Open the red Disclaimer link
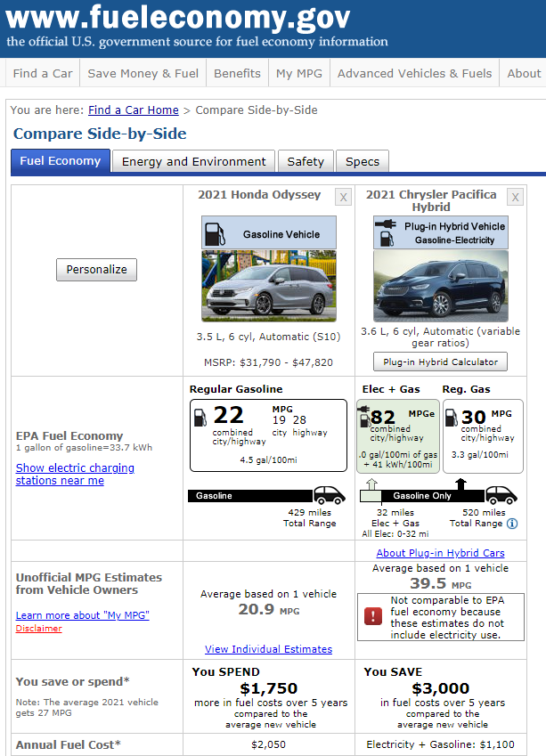Image resolution: width=546 pixels, height=756 pixels. click(38, 629)
